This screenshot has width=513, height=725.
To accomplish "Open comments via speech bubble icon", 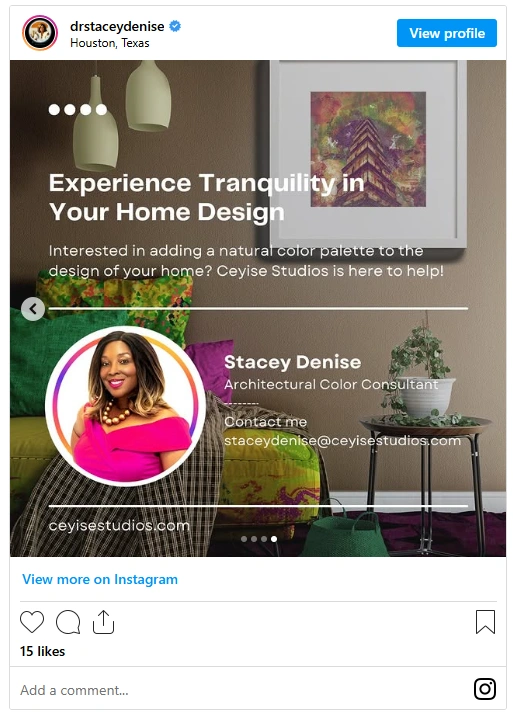I will click(x=68, y=622).
